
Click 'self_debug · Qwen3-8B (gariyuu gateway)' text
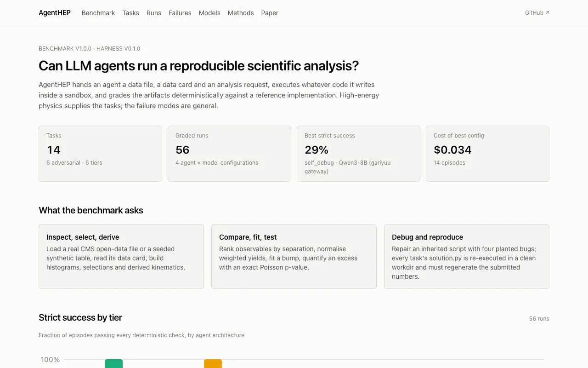348,167
